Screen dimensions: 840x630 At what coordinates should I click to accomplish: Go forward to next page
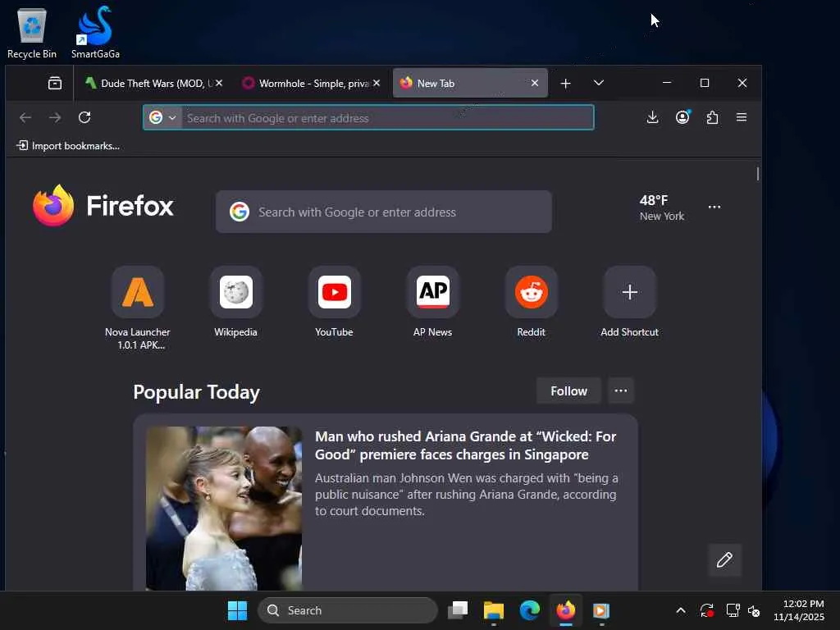click(x=55, y=117)
